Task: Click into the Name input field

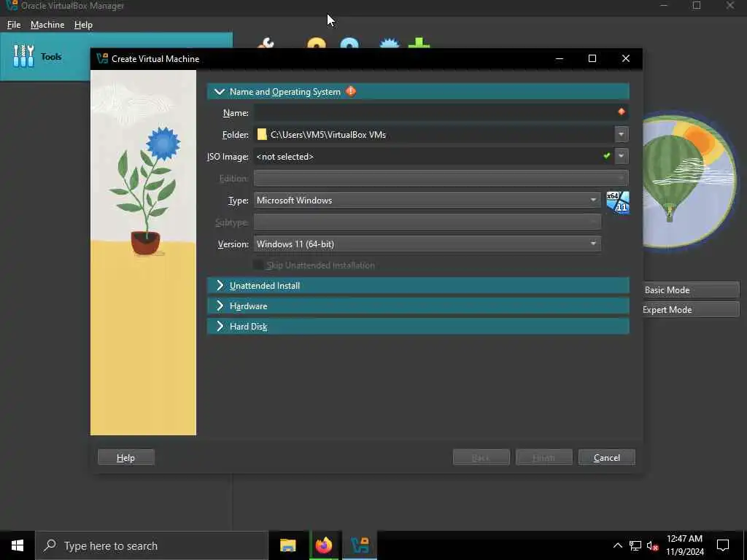Action: pyautogui.click(x=441, y=112)
